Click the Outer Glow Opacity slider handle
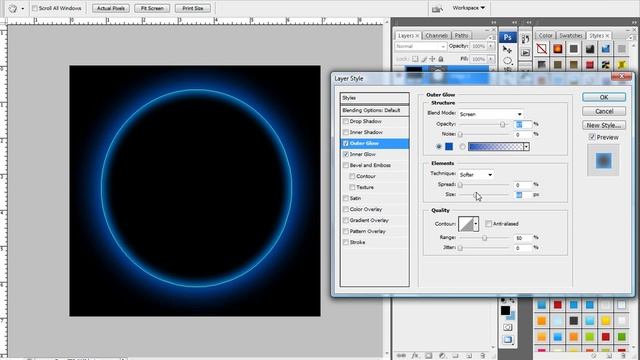 [502, 124]
